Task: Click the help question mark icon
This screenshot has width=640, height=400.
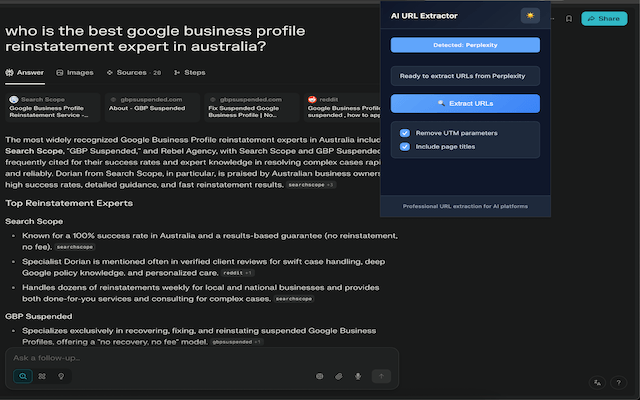Action: [618, 382]
